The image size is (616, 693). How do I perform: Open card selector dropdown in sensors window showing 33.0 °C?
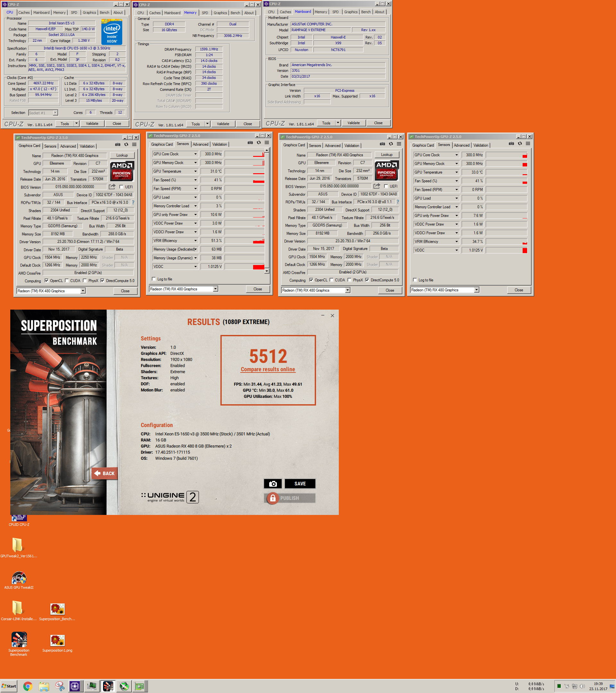pyautogui.click(x=477, y=290)
